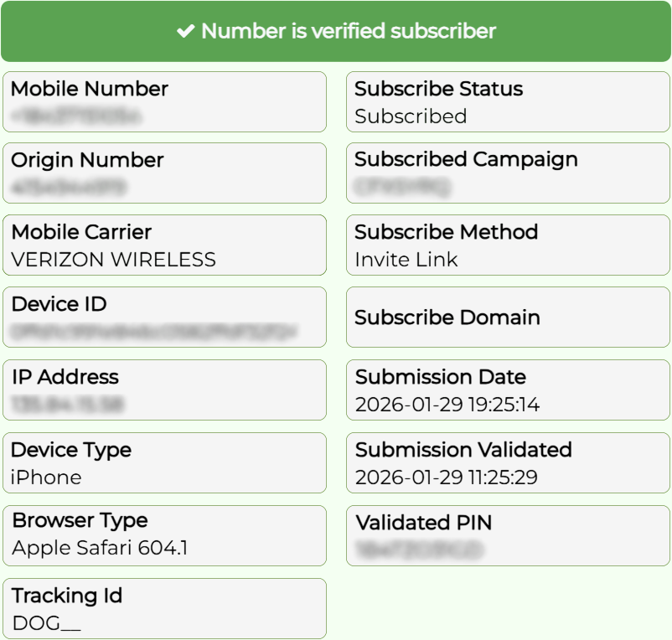Click the Subscribe Method Invite Link box
The height and width of the screenshot is (640, 672).
click(508, 245)
